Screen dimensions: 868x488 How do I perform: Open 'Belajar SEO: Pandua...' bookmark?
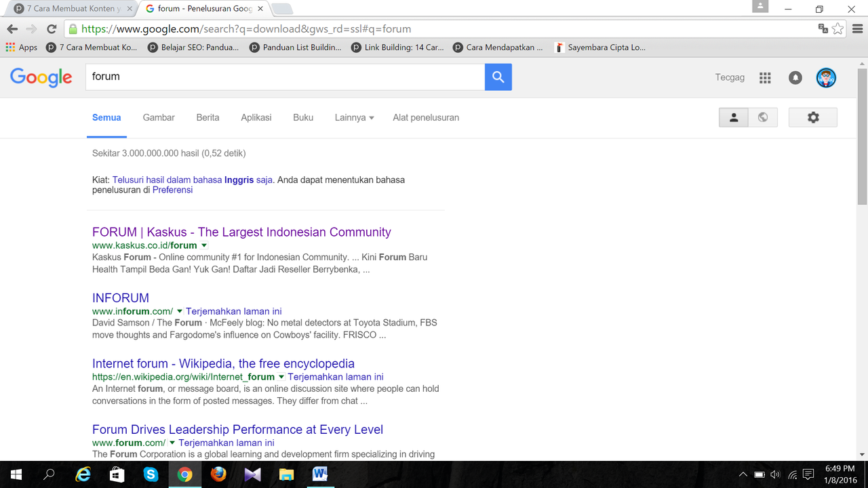193,47
